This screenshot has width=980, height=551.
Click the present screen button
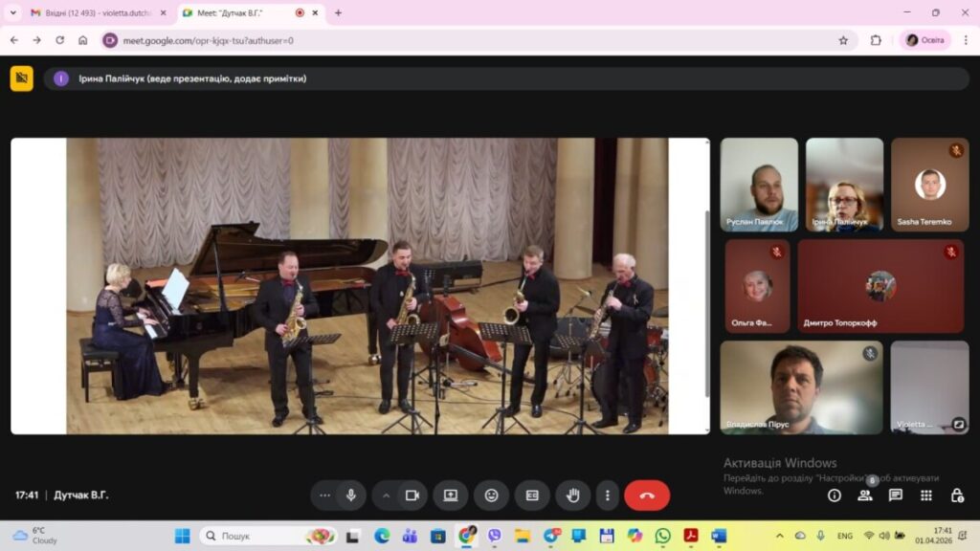(x=451, y=496)
